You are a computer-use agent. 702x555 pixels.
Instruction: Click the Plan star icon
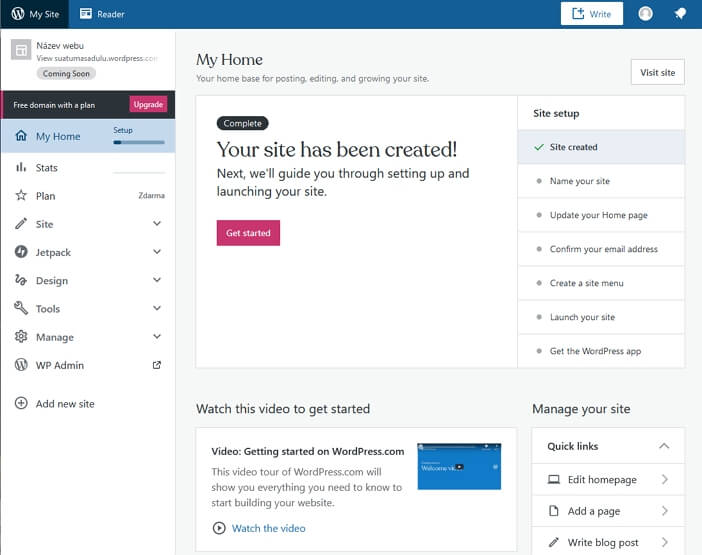21,196
